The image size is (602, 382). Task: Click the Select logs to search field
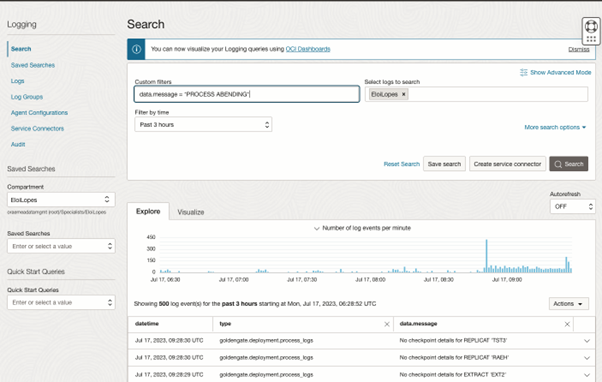pyautogui.click(x=476, y=94)
